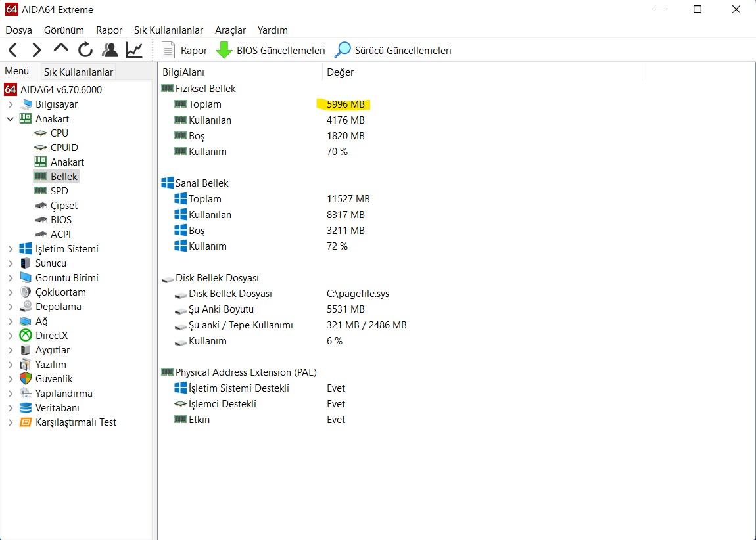Expand the Ağ tree node

coord(11,321)
